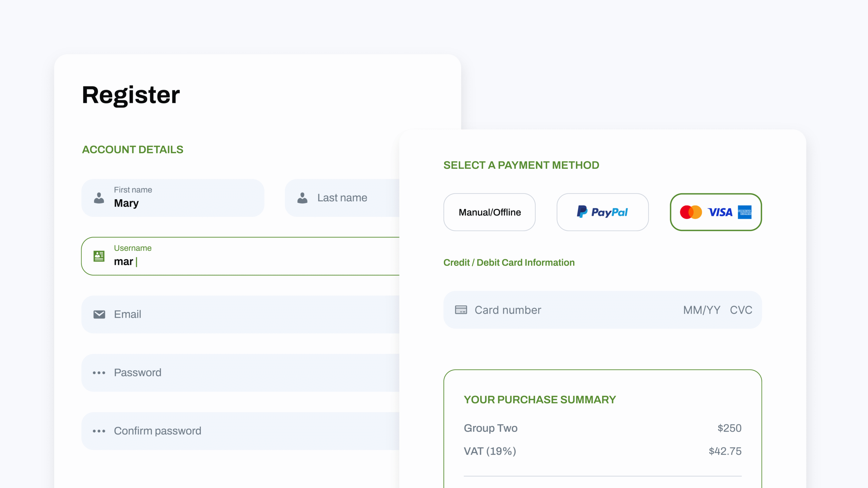The height and width of the screenshot is (488, 868).
Task: Click the MM/YY expiry placeholder
Action: point(702,310)
